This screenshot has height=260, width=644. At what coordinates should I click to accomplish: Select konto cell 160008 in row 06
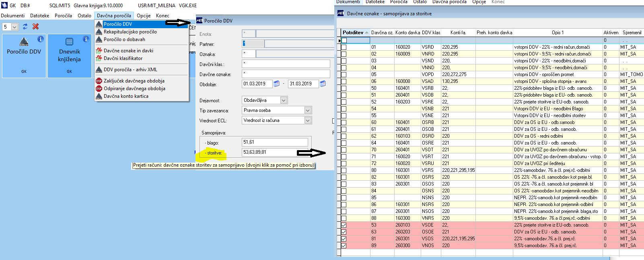coord(407,81)
